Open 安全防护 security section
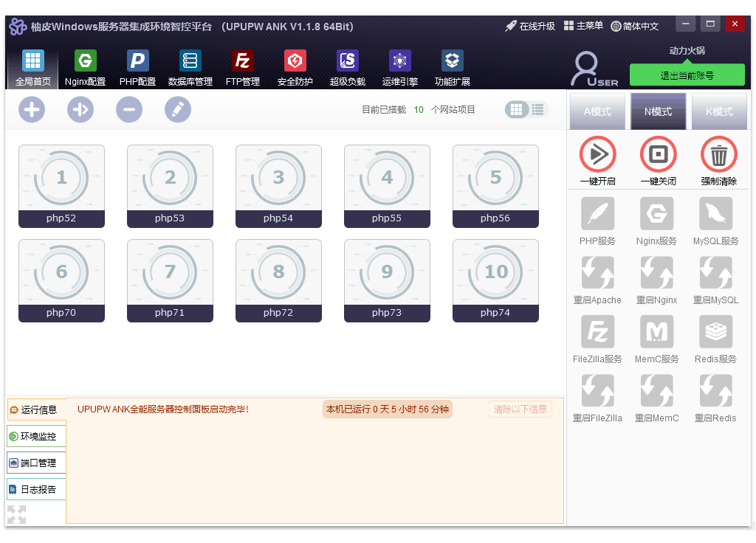 pyautogui.click(x=295, y=68)
